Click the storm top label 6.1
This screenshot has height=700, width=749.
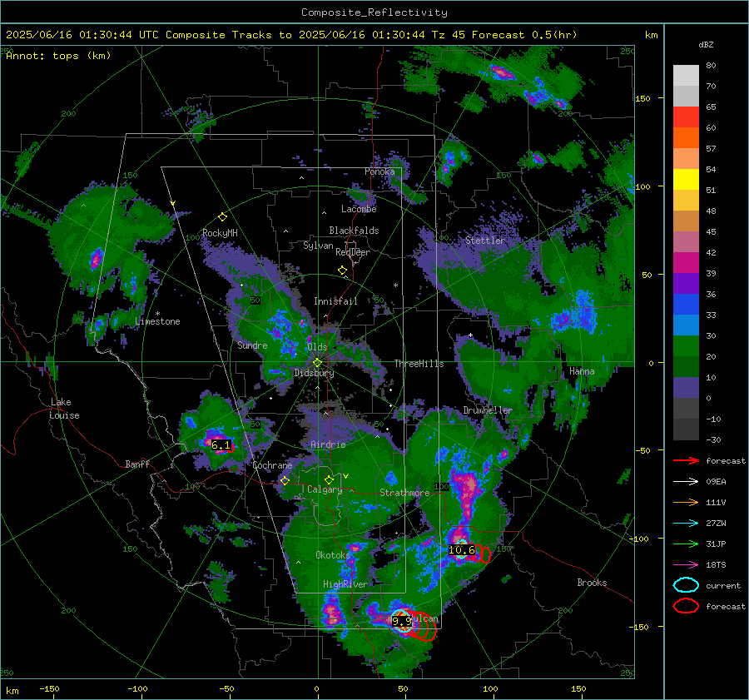221,445
